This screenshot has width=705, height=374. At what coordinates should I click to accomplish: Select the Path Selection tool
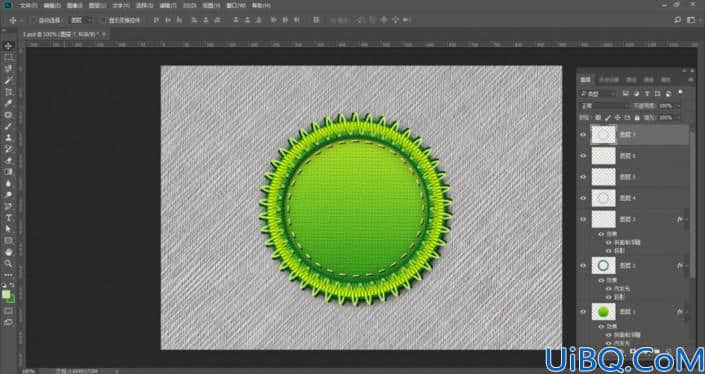click(9, 229)
